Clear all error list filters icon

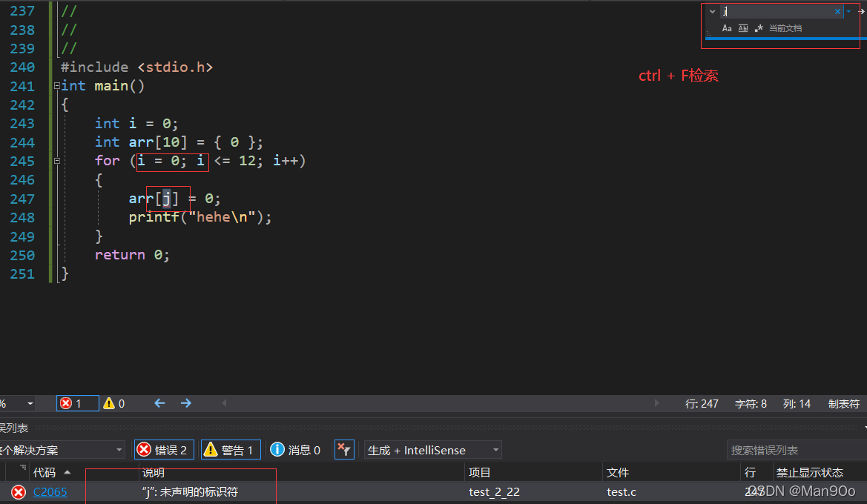coord(344,450)
